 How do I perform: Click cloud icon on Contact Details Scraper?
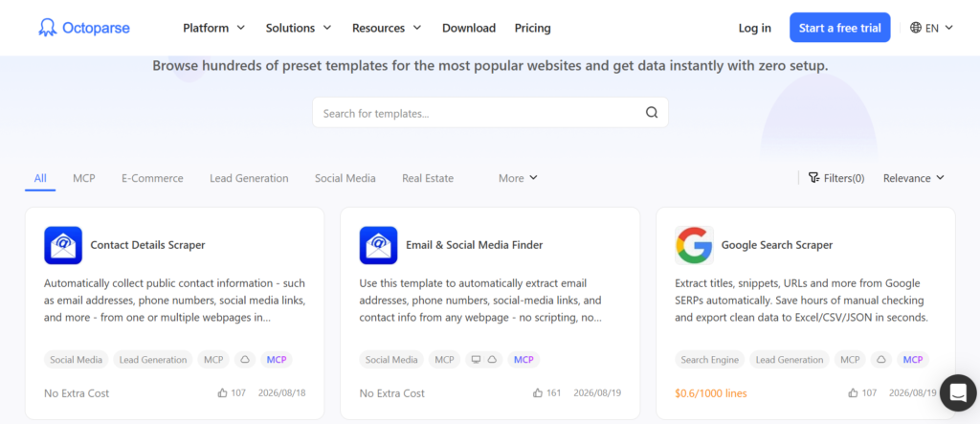(245, 360)
